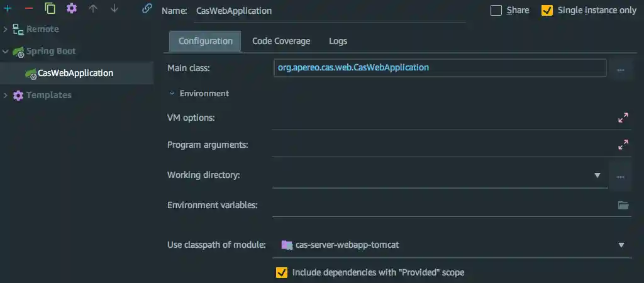The image size is (644, 283).
Task: Click the 'Working directory:' label
Action: (x=204, y=175)
